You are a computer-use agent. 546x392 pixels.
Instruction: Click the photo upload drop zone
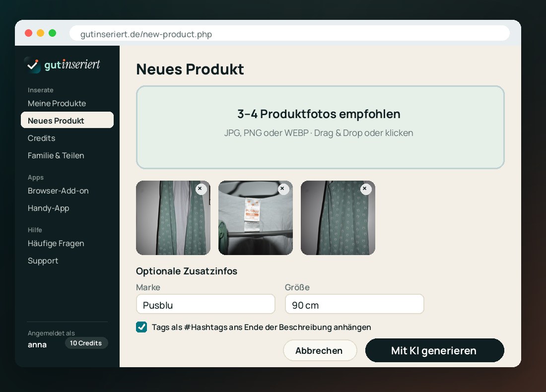pos(320,127)
